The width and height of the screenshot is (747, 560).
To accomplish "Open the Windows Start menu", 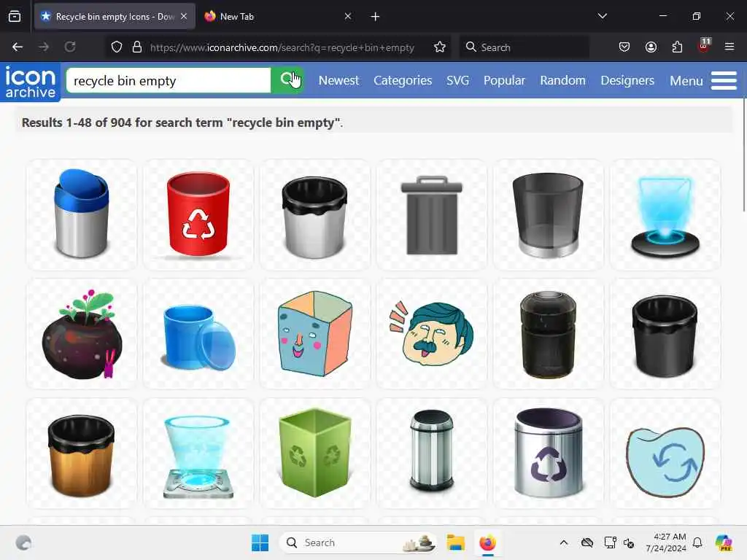I will coord(260,542).
